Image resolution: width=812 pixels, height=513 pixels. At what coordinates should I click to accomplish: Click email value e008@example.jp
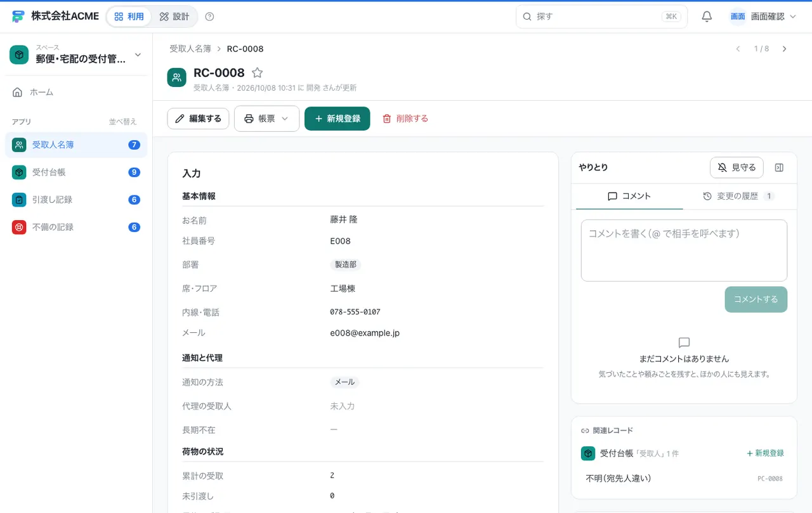click(x=365, y=333)
